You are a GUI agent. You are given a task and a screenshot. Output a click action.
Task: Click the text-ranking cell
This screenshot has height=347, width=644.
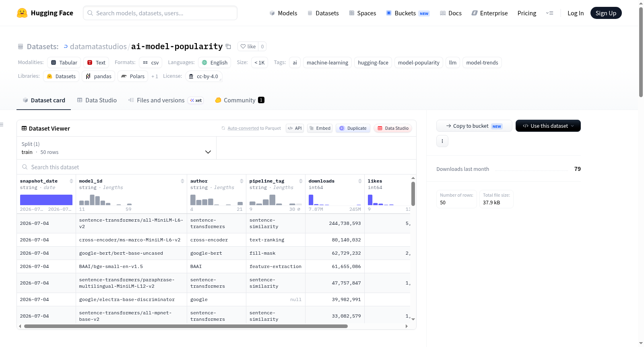(x=276, y=240)
